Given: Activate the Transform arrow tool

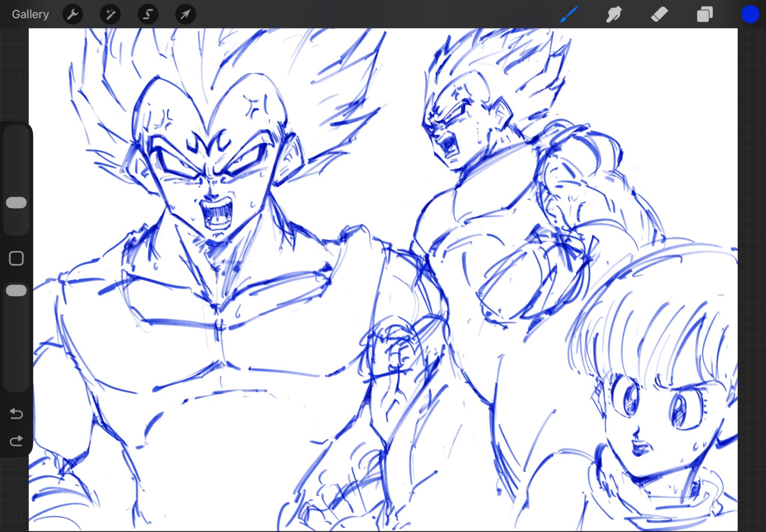Looking at the screenshot, I should (185, 15).
